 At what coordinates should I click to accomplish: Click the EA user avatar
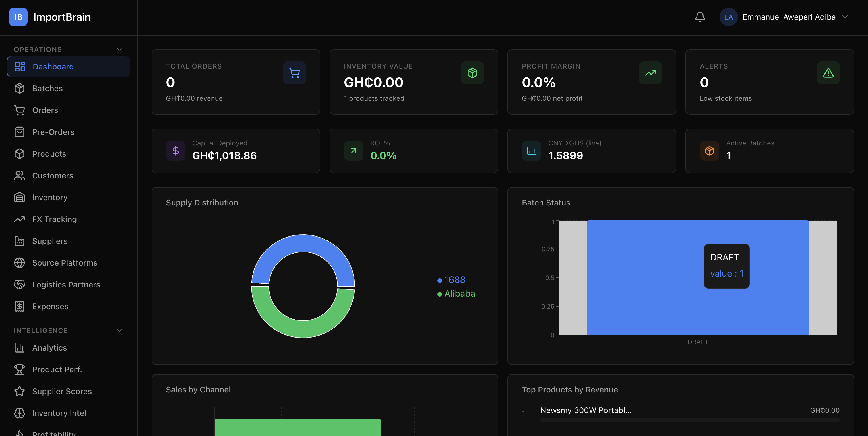728,17
